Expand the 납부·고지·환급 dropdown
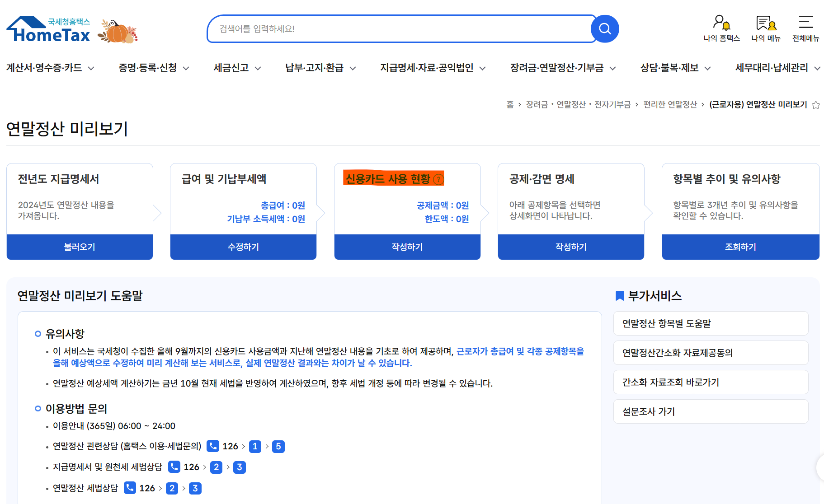This screenshot has width=824, height=504. point(353,68)
